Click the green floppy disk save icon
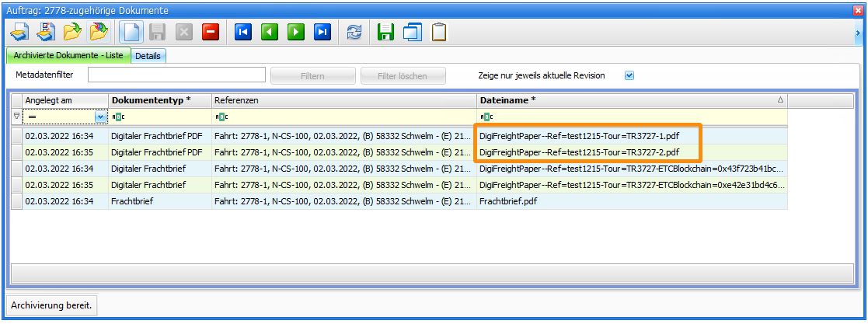This screenshot has width=868, height=324. 385,33
